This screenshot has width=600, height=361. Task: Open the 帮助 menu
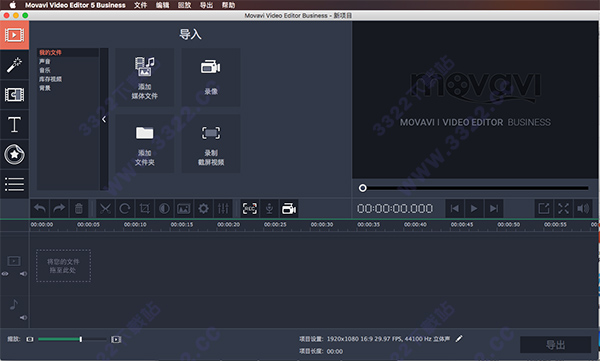pyautogui.click(x=228, y=5)
